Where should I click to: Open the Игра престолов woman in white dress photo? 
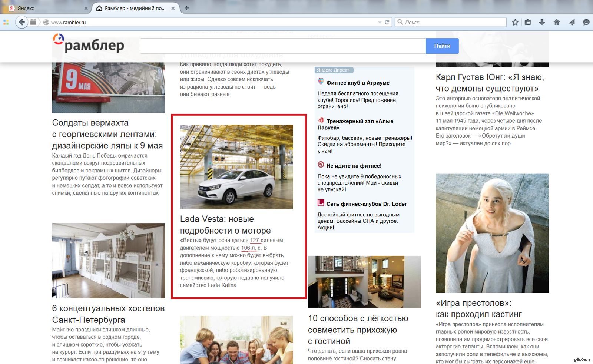click(492, 233)
